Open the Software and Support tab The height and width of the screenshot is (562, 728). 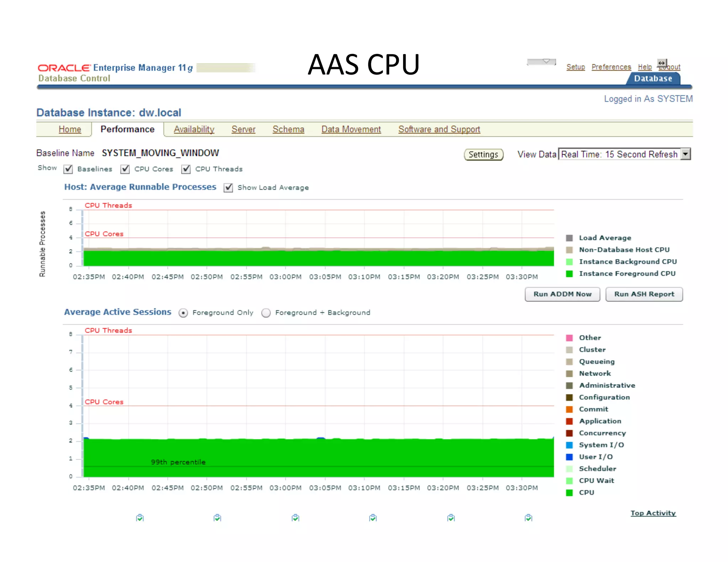tap(439, 129)
